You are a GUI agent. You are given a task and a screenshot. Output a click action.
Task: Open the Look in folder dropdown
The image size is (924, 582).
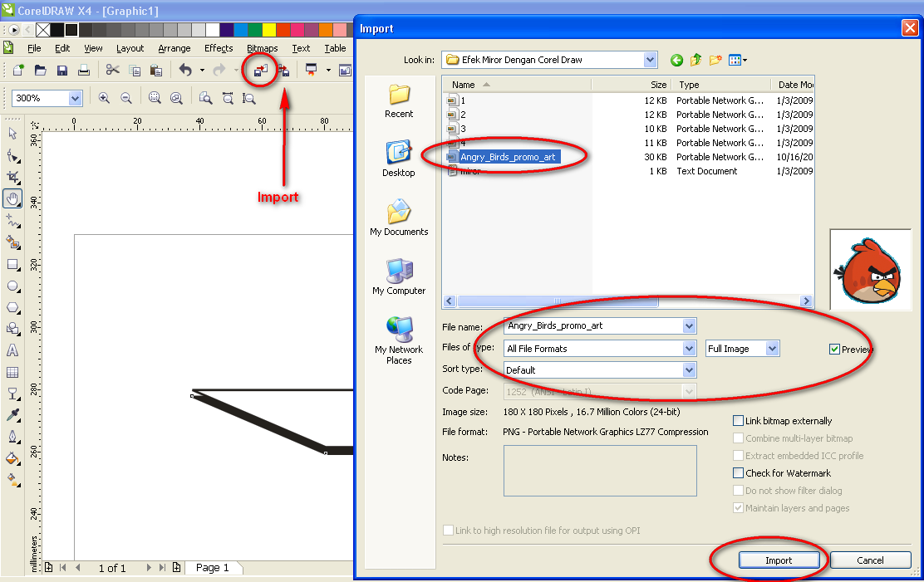[651, 60]
